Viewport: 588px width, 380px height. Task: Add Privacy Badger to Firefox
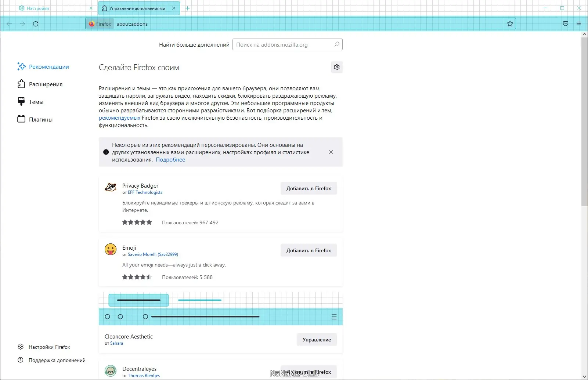309,188
